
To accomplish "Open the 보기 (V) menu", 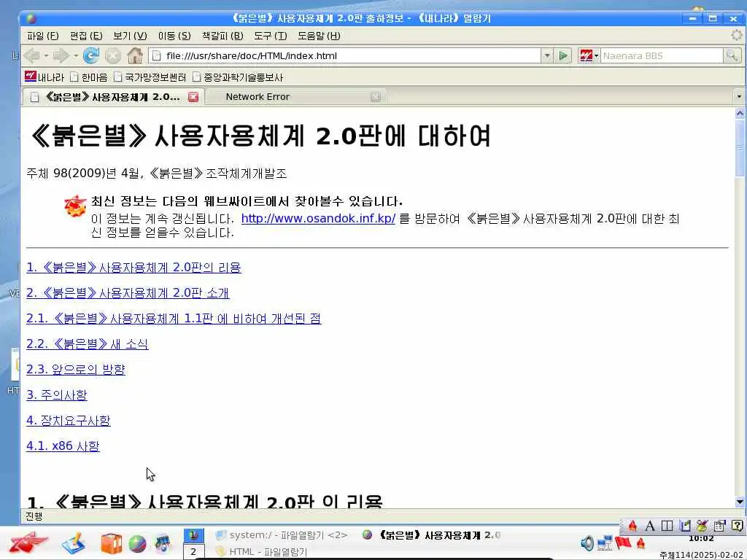I will [130, 36].
